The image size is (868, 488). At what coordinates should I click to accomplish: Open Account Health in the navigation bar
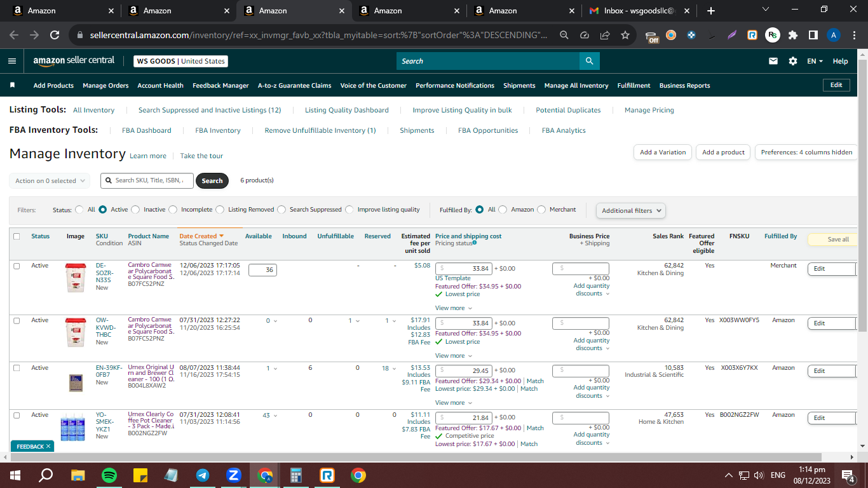pos(160,85)
